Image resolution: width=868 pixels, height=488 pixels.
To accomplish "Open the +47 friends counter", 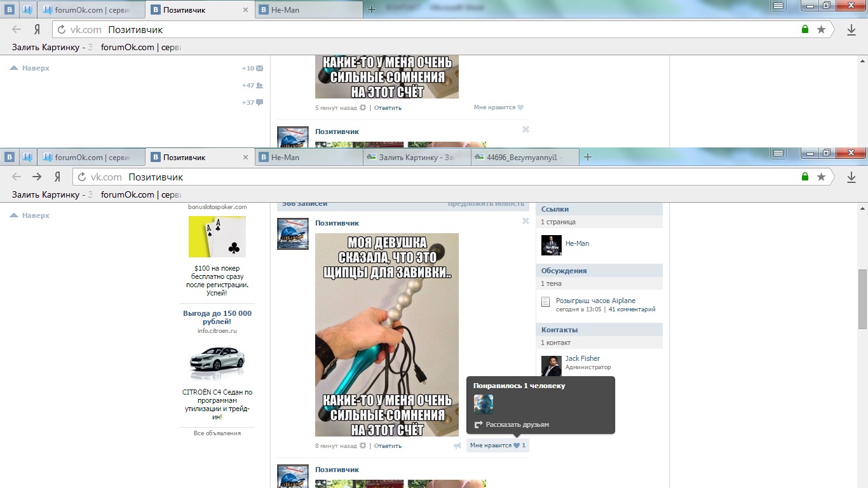I will 253,85.
